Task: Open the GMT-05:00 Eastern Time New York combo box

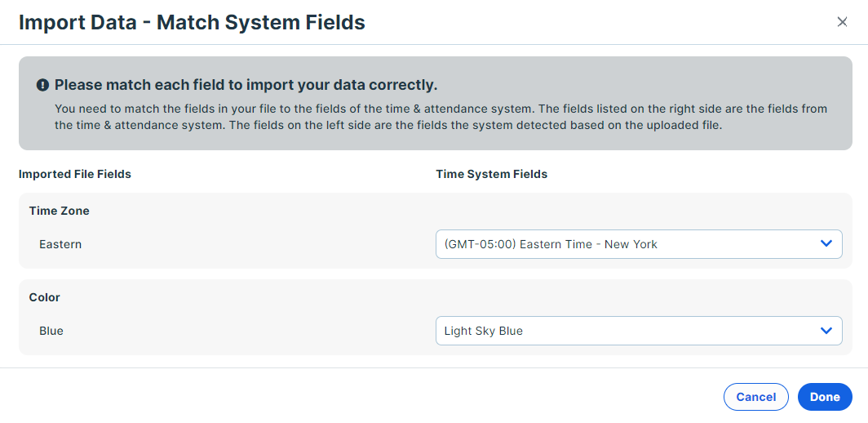Action: (639, 244)
